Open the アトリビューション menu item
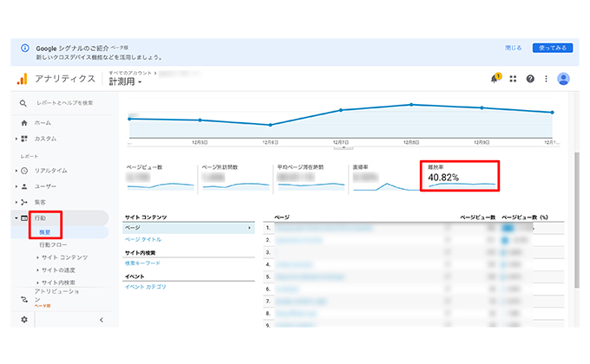This screenshot has height=364, width=590. pyautogui.click(x=56, y=296)
